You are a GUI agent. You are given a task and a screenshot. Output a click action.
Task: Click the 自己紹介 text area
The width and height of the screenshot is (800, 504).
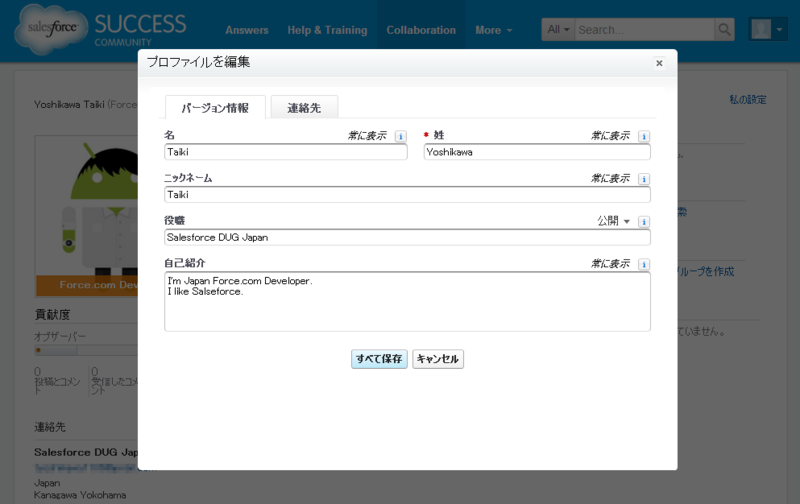[x=407, y=301]
